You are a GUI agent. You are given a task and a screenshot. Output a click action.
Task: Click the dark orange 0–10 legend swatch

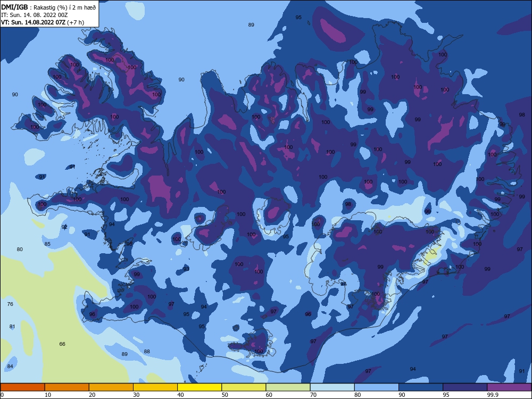click(x=22, y=387)
